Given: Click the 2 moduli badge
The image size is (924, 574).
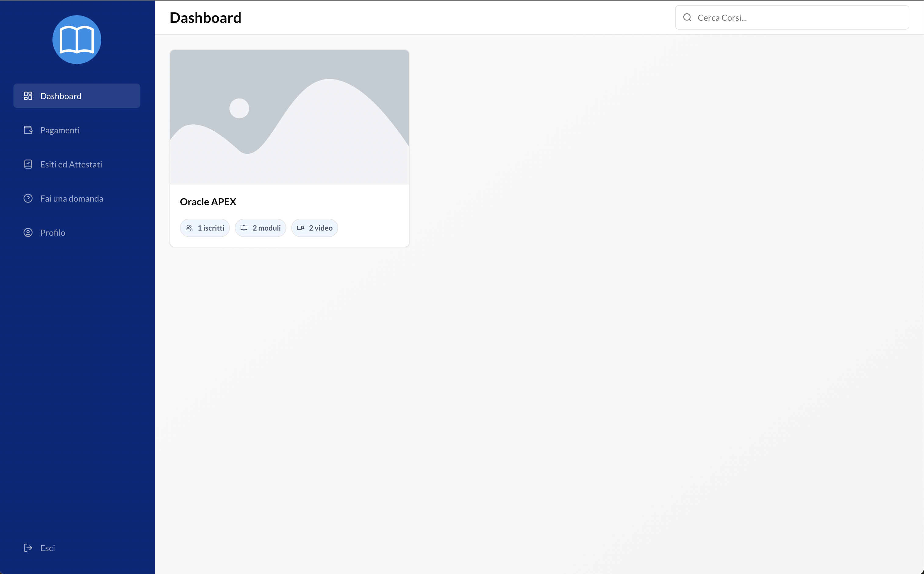Looking at the screenshot, I should [x=260, y=228].
